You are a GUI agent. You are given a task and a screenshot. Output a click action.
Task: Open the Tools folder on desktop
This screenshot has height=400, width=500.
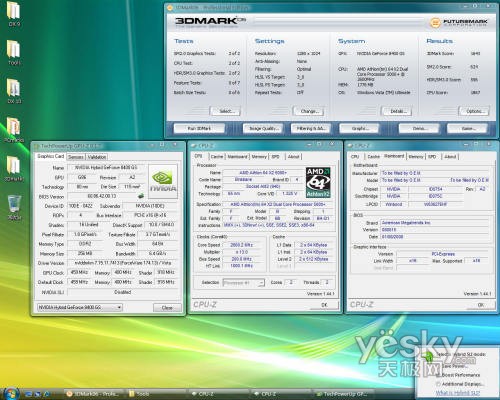point(14,52)
